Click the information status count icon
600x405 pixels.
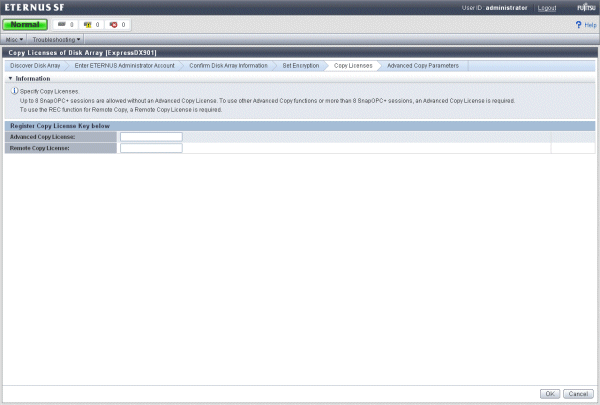click(62, 24)
